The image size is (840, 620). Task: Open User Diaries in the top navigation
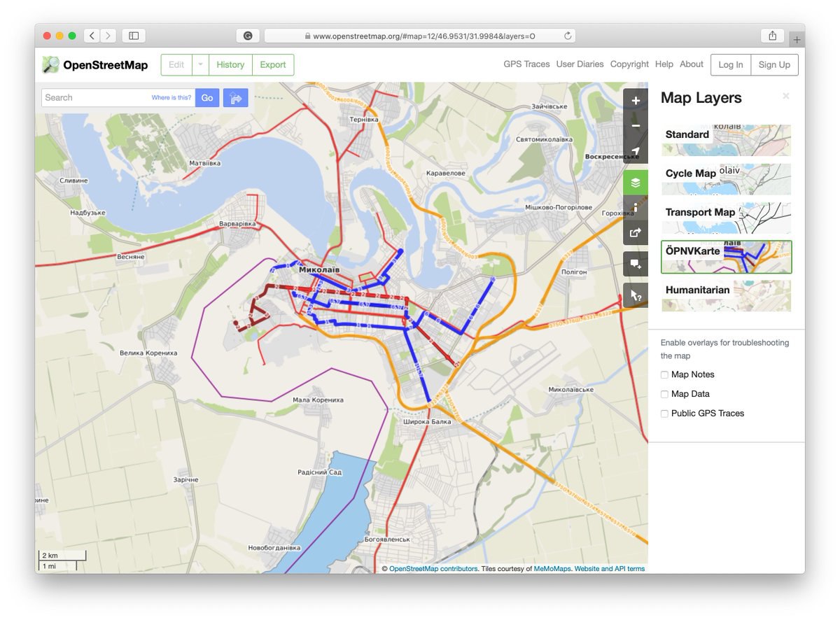pyautogui.click(x=580, y=64)
